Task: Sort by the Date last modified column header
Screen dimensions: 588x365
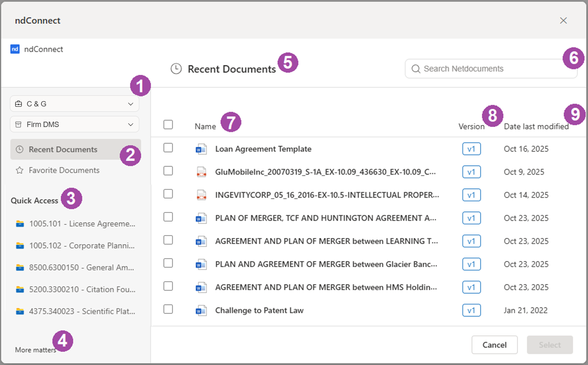Action: click(x=536, y=126)
